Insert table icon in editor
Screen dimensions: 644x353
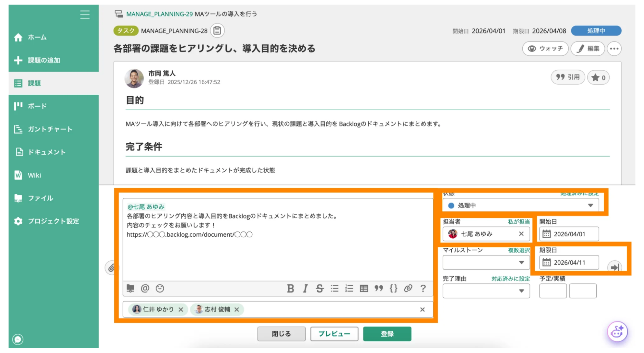(364, 288)
